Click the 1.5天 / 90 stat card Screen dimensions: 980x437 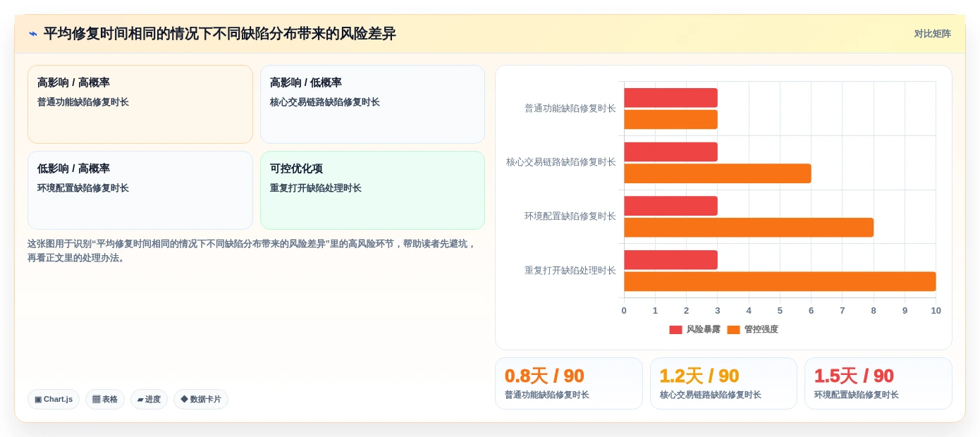pyautogui.click(x=878, y=383)
